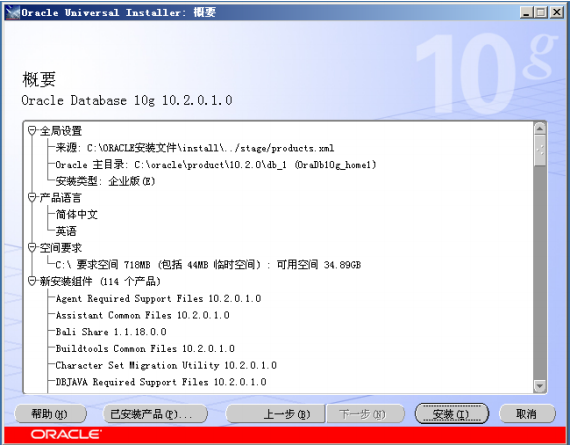
Task: Click the scrollbar down arrow
Action: coord(540,386)
